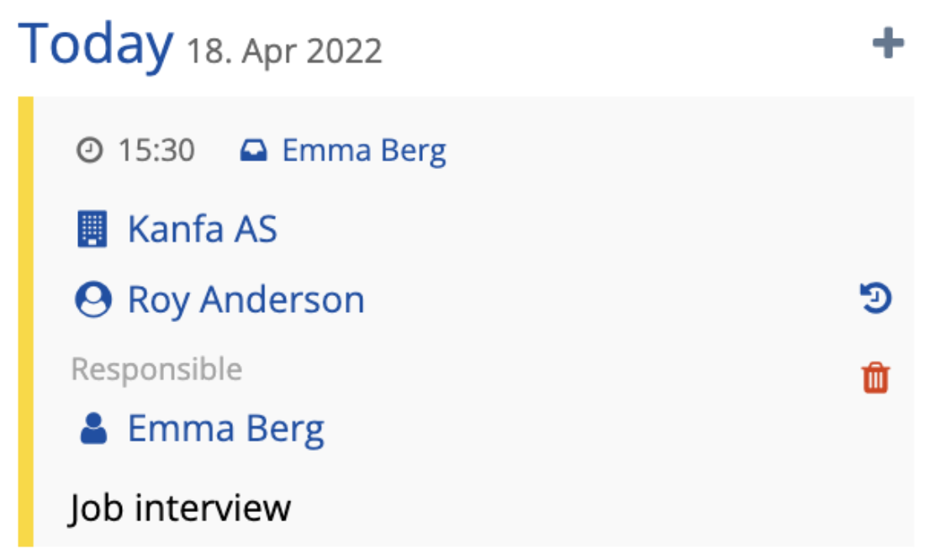Delete the activity with the red trash icon
This screenshot has height=560, width=930.
[x=875, y=378]
